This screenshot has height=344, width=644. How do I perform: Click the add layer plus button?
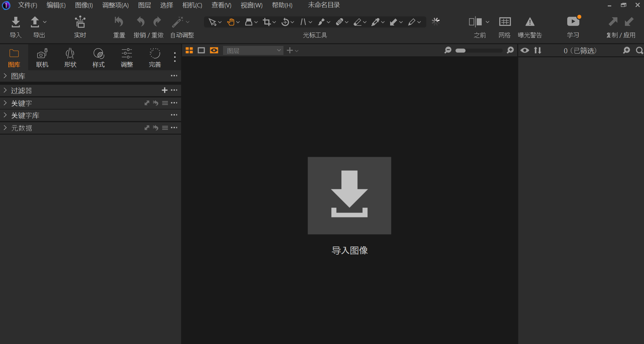290,50
